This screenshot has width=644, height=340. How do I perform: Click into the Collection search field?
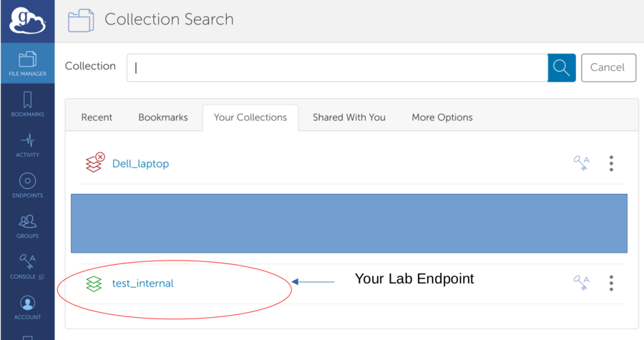pos(336,67)
